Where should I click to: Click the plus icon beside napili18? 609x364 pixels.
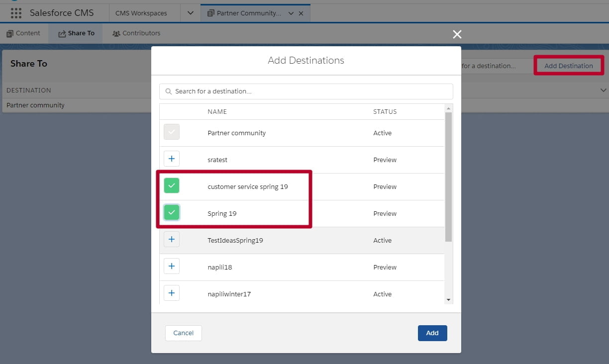[172, 266]
